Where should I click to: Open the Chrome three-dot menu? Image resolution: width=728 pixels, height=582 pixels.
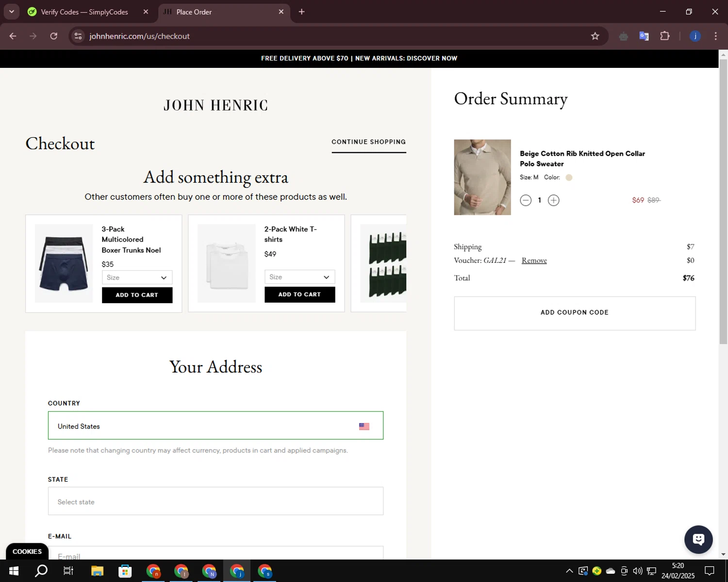pos(715,36)
